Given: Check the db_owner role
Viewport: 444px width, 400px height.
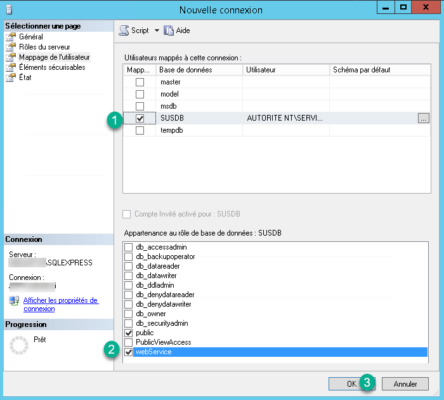Looking at the screenshot, I should 128,314.
